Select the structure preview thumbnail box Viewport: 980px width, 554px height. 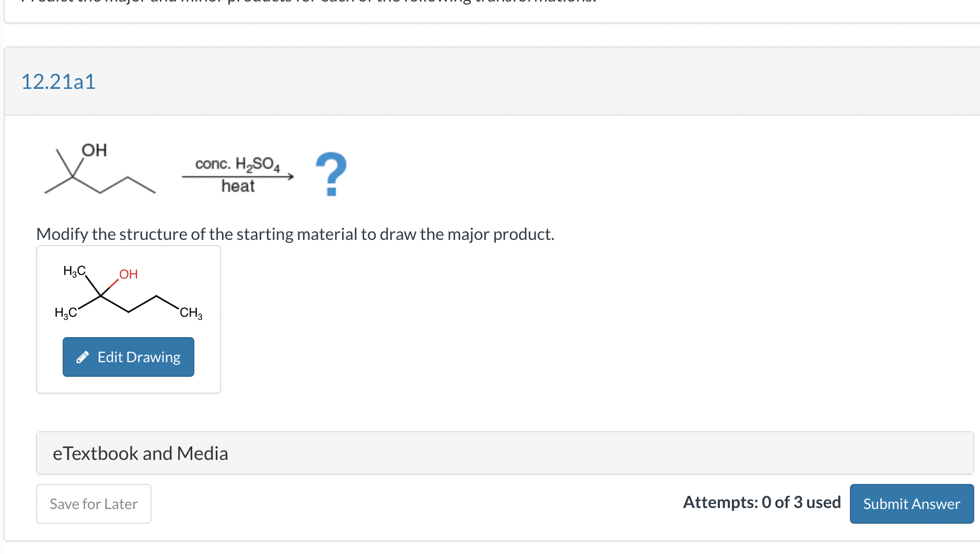pos(128,319)
